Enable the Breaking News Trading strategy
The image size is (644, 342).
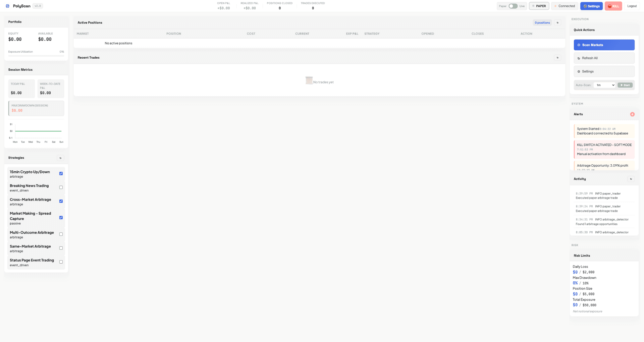61,187
